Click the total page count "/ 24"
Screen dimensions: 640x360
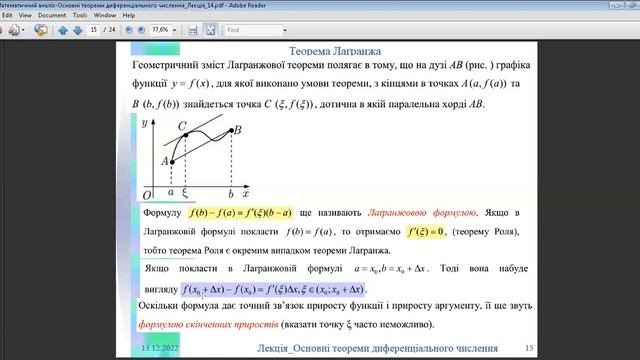tap(109, 30)
